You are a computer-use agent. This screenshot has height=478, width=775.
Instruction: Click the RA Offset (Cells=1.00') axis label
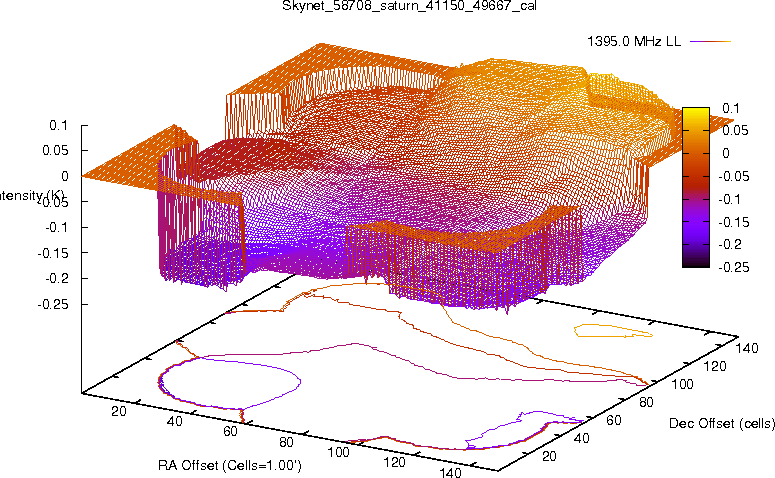click(x=230, y=465)
